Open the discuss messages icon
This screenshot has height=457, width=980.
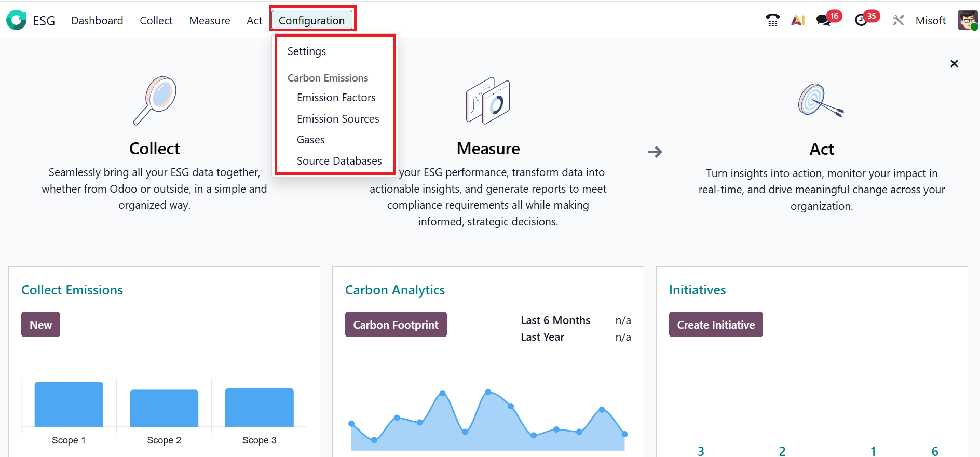click(x=823, y=20)
